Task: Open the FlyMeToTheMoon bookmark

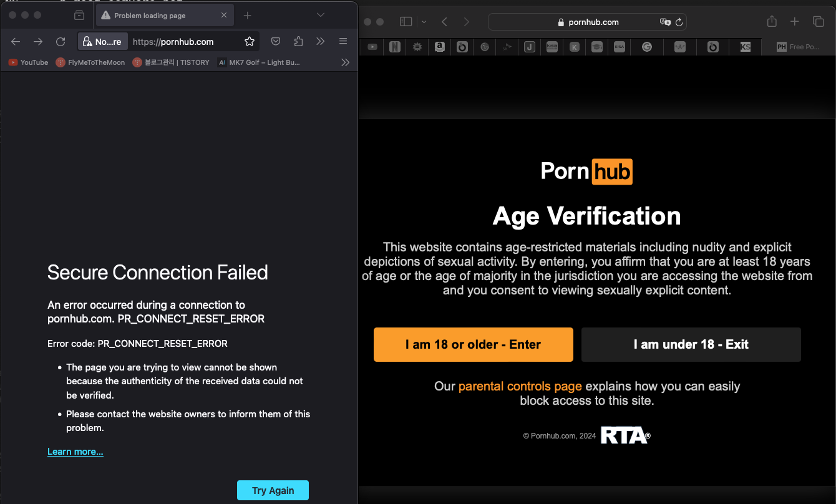Action: (x=90, y=62)
